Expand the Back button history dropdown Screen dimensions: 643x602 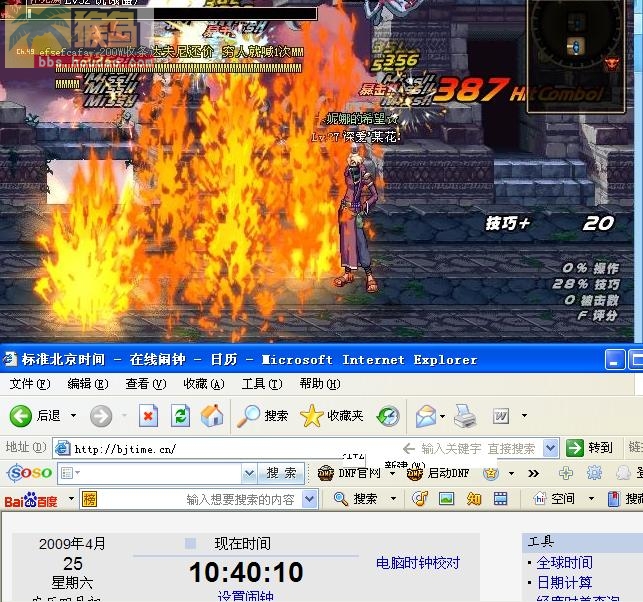(x=73, y=416)
